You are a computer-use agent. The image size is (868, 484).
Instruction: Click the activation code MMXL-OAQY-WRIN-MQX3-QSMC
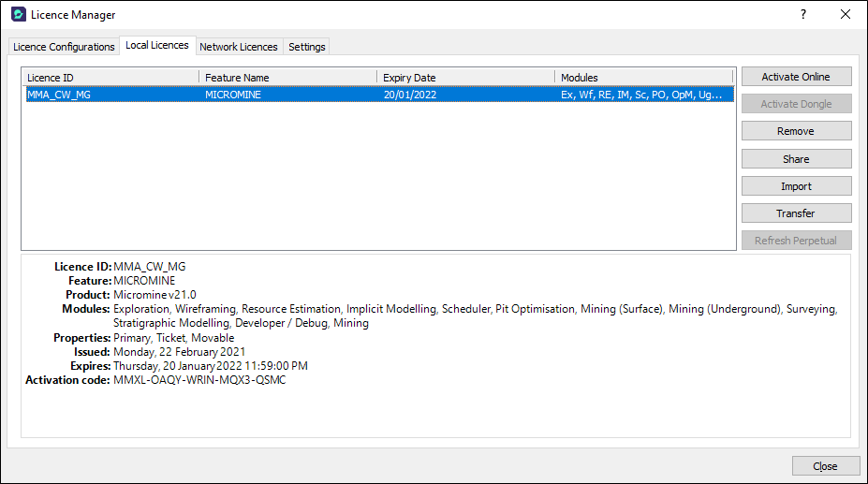[x=199, y=380]
